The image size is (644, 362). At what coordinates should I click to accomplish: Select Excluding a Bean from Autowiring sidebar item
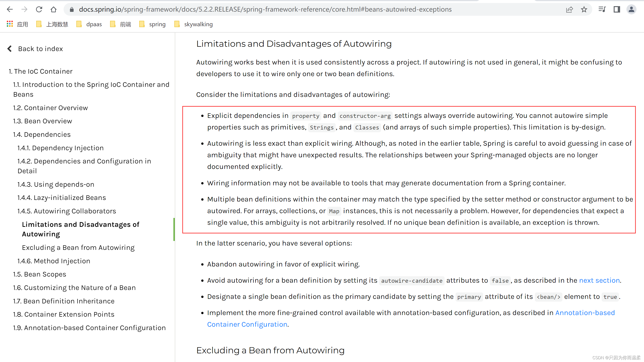pyautogui.click(x=78, y=248)
